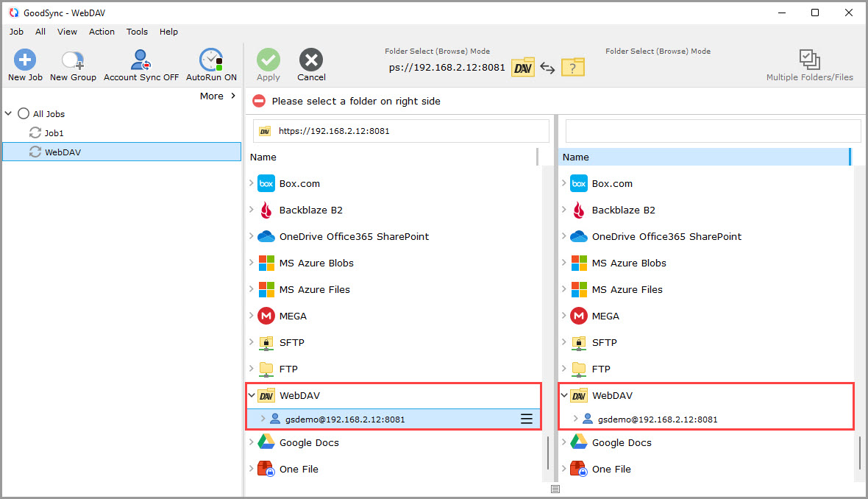
Task: Expand SFTP node in right pane
Action: click(x=564, y=342)
